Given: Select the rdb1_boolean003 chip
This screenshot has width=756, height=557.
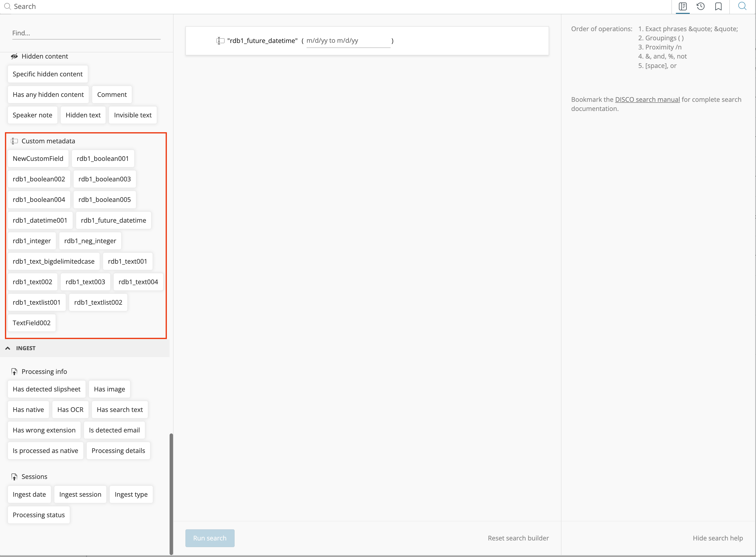Looking at the screenshot, I should (x=105, y=179).
